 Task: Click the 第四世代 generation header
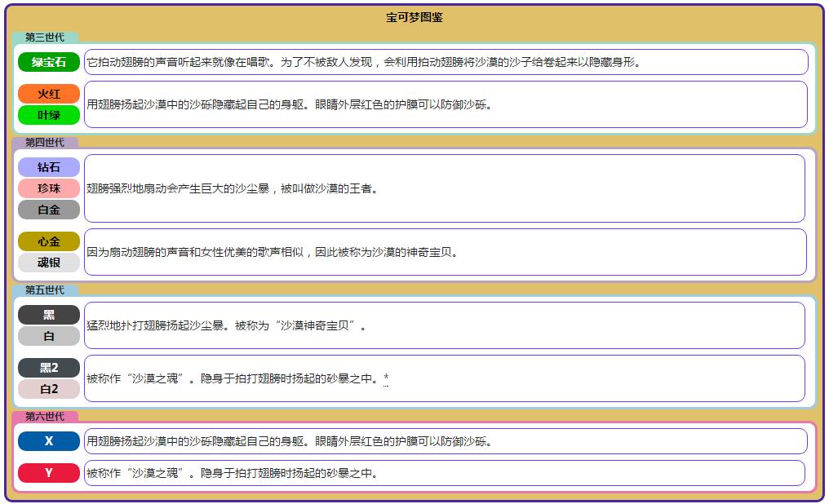(x=45, y=142)
